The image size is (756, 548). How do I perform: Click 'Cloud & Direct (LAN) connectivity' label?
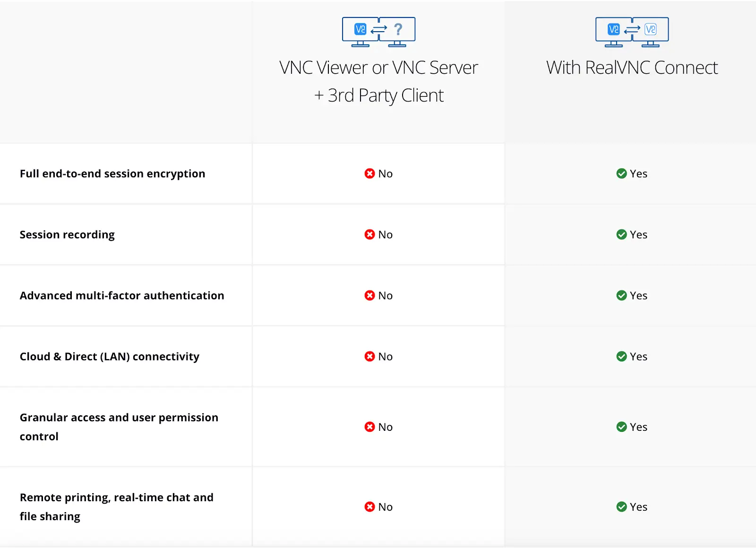[110, 357]
